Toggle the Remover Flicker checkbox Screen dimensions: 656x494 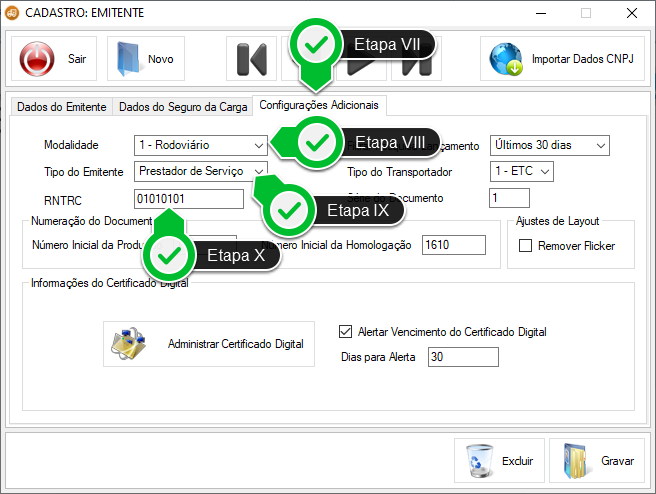525,246
